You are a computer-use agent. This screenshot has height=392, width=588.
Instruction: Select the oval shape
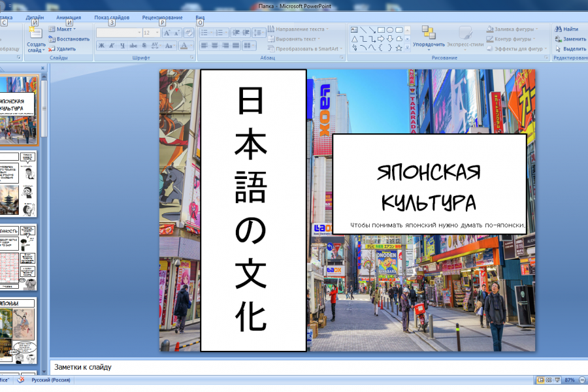(x=390, y=29)
